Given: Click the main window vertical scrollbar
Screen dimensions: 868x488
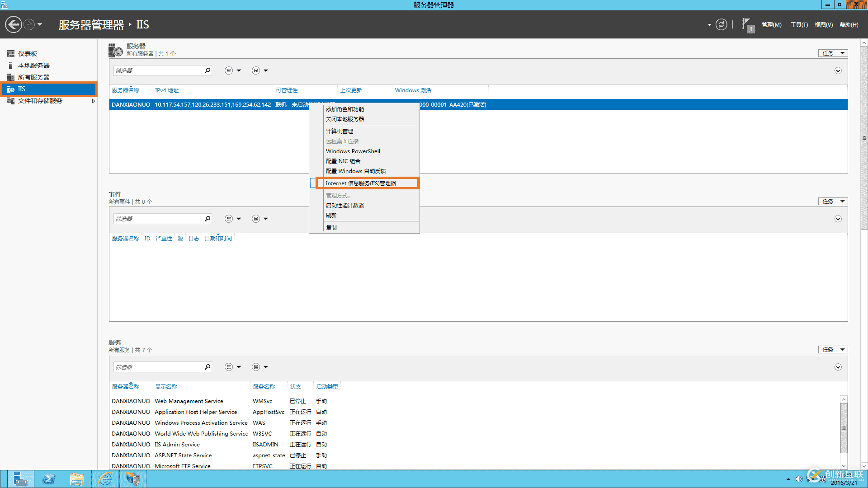Looking at the screenshot, I should [x=864, y=138].
